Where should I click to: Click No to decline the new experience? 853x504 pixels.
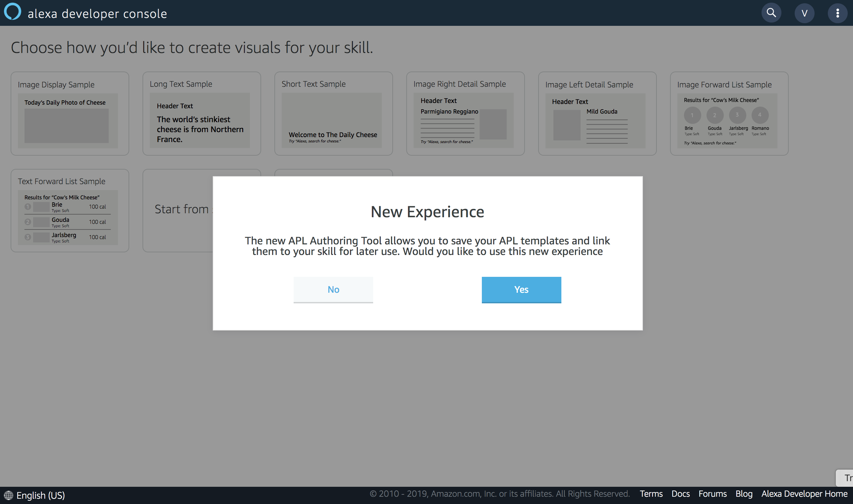[333, 289]
